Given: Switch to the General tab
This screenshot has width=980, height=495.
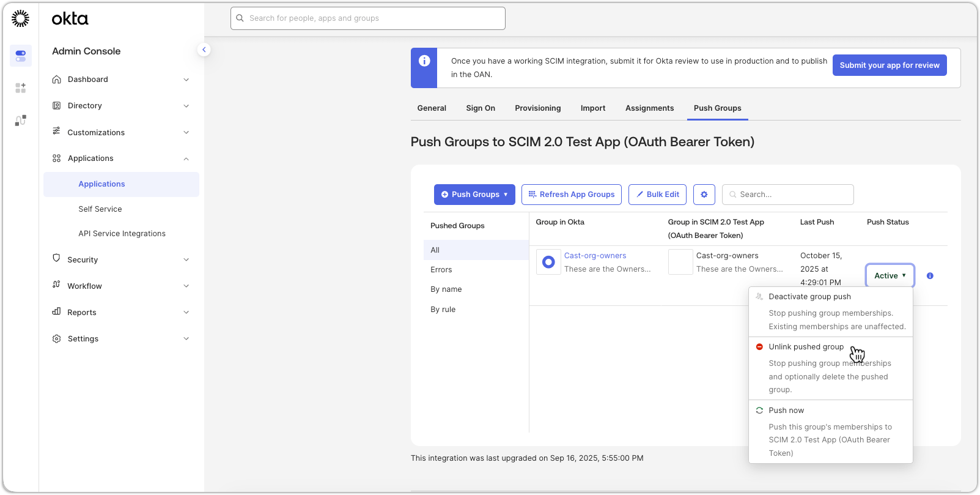Looking at the screenshot, I should [x=432, y=108].
